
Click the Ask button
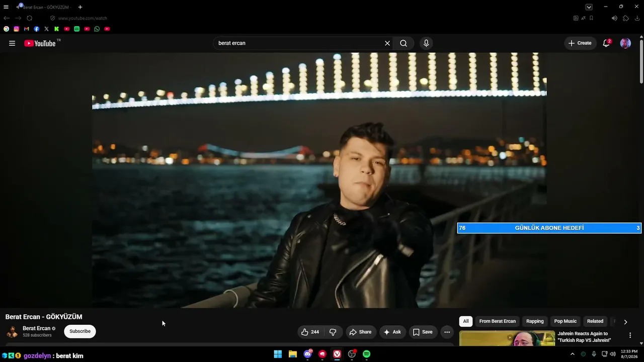pos(392,332)
